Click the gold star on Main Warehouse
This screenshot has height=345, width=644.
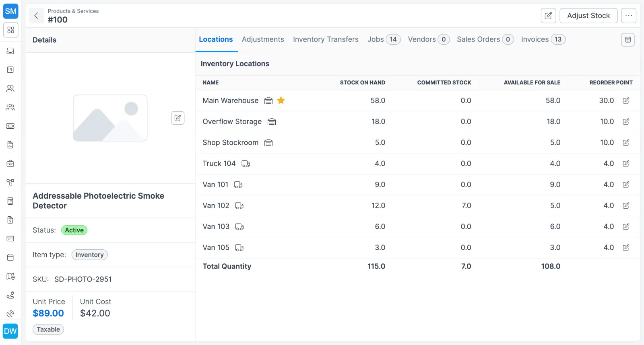[x=281, y=101]
